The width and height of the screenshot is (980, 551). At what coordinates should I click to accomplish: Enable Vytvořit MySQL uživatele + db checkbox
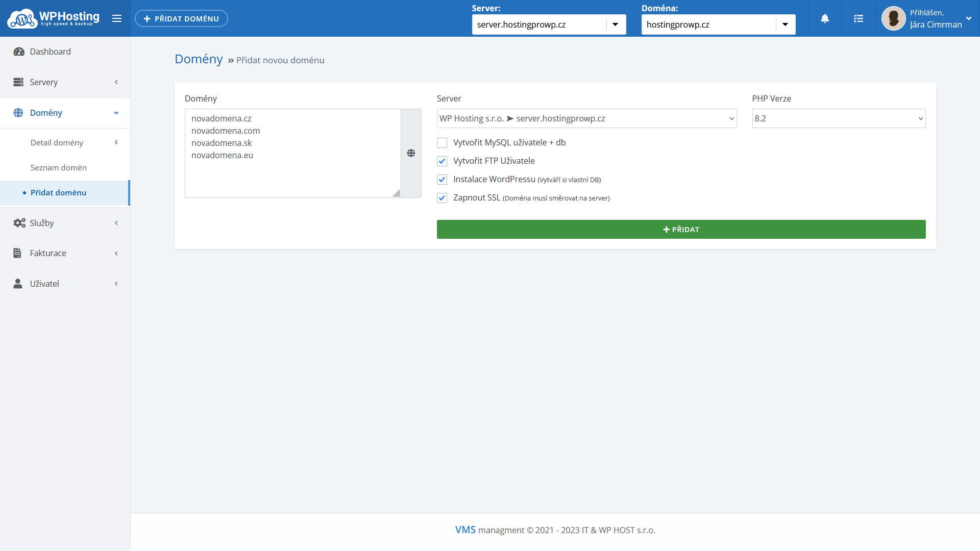[x=442, y=143]
